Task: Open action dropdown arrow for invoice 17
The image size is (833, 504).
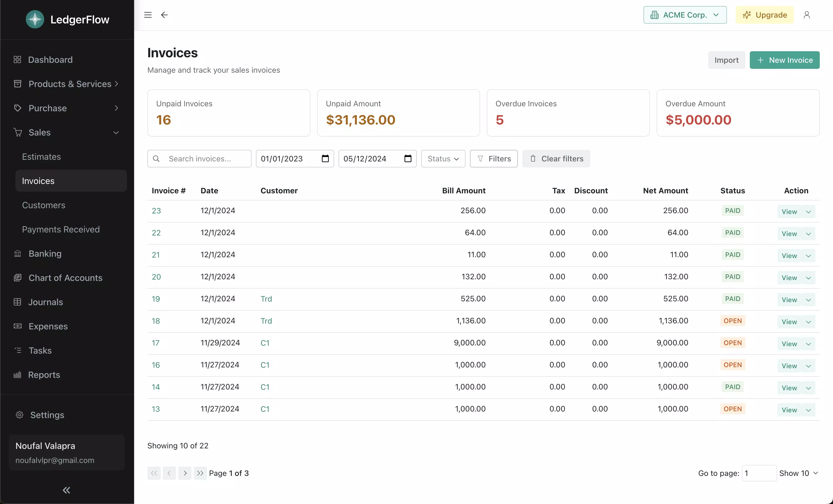Action: [808, 344]
